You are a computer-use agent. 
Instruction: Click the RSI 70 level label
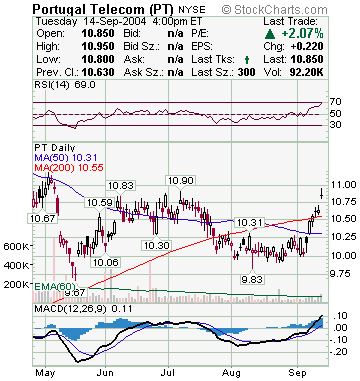[335, 102]
